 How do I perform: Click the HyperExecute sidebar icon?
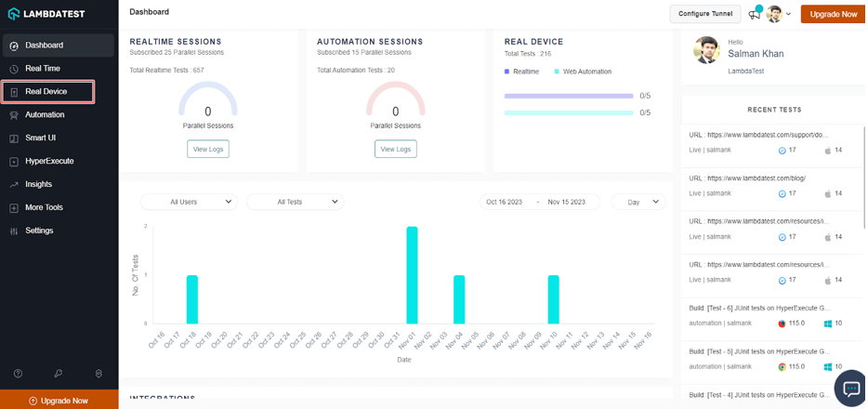tap(14, 162)
